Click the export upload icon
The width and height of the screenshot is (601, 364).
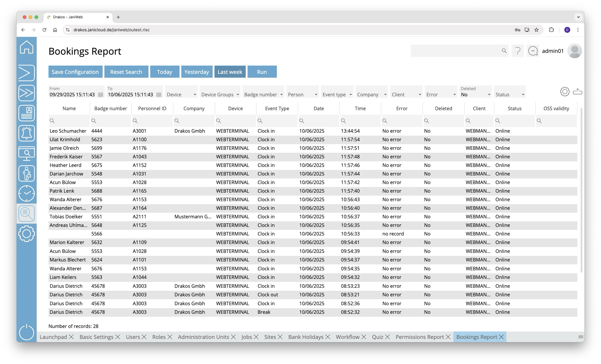(577, 92)
